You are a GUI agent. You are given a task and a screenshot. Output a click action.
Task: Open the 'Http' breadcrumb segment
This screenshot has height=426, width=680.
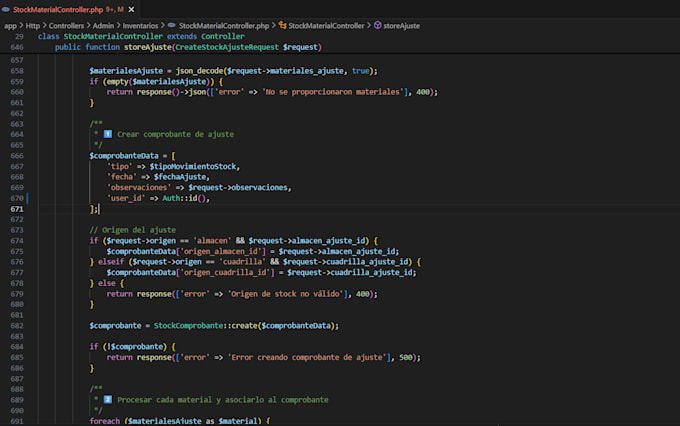[x=33, y=26]
